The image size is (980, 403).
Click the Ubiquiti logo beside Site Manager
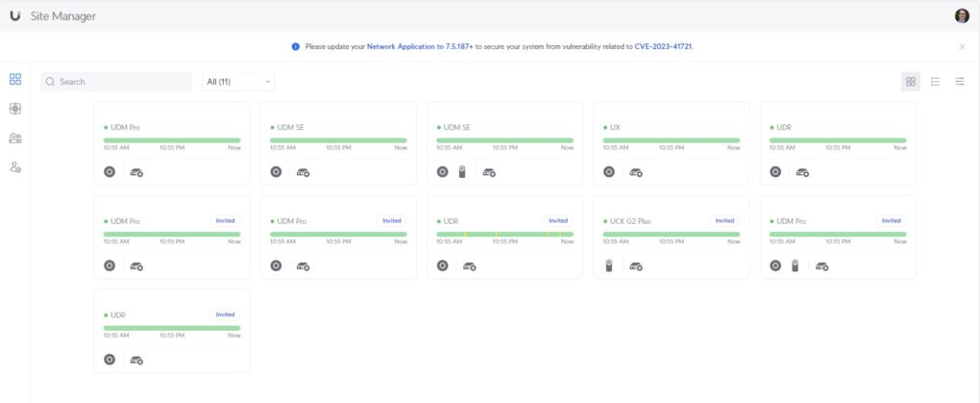click(15, 15)
